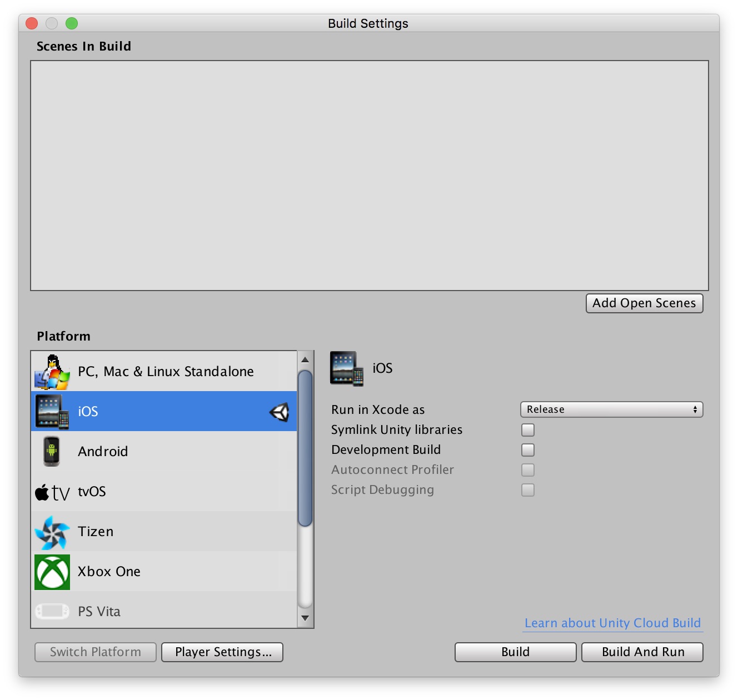Click the platform list scrollbar down arrow
Screen dimensions: 738x700
pyautogui.click(x=305, y=618)
